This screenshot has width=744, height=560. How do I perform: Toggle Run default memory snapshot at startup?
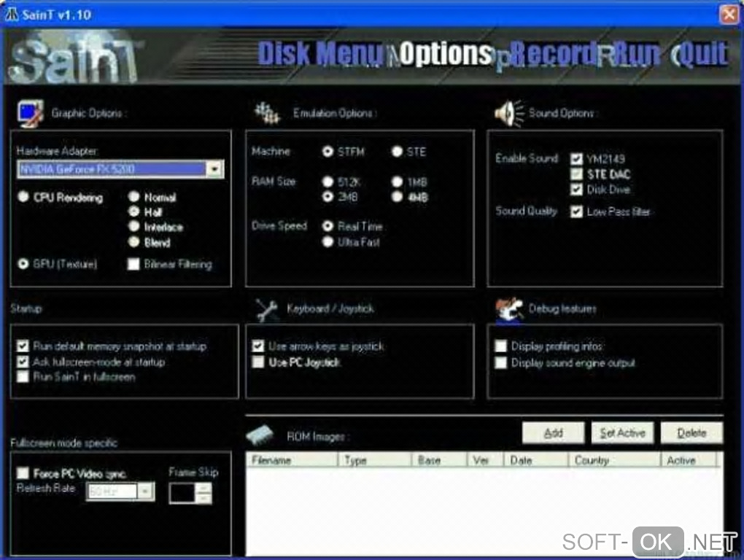(23, 346)
